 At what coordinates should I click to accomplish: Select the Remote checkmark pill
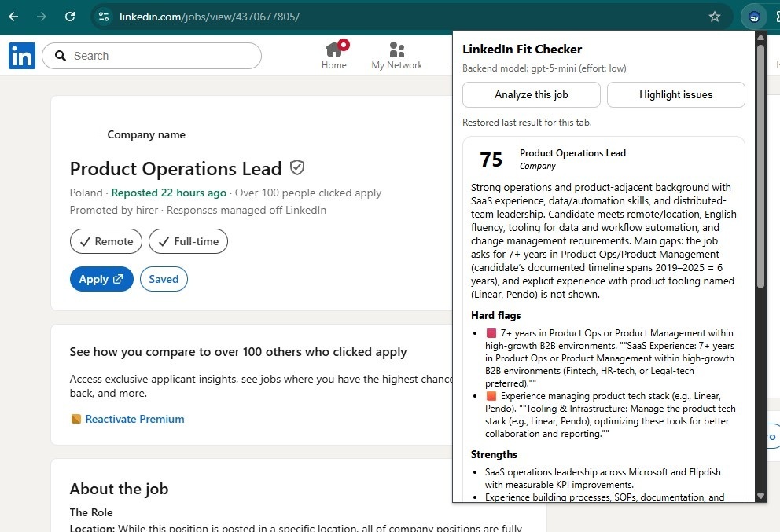point(106,241)
